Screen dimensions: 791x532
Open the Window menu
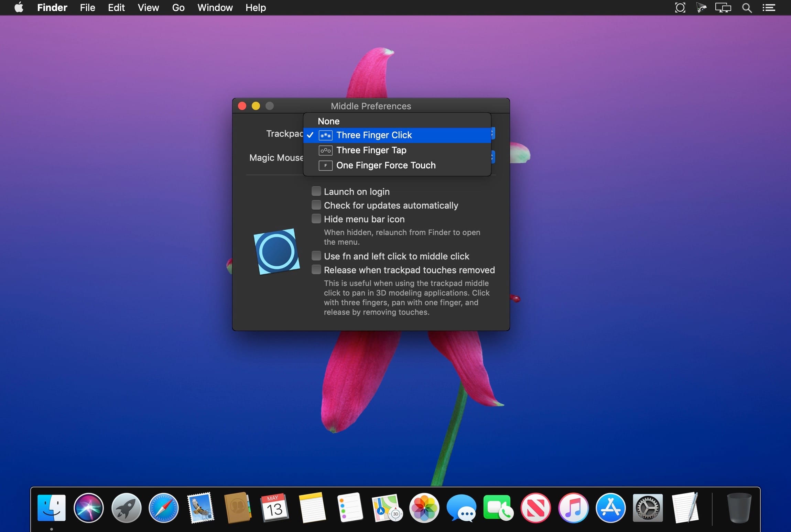click(x=215, y=8)
